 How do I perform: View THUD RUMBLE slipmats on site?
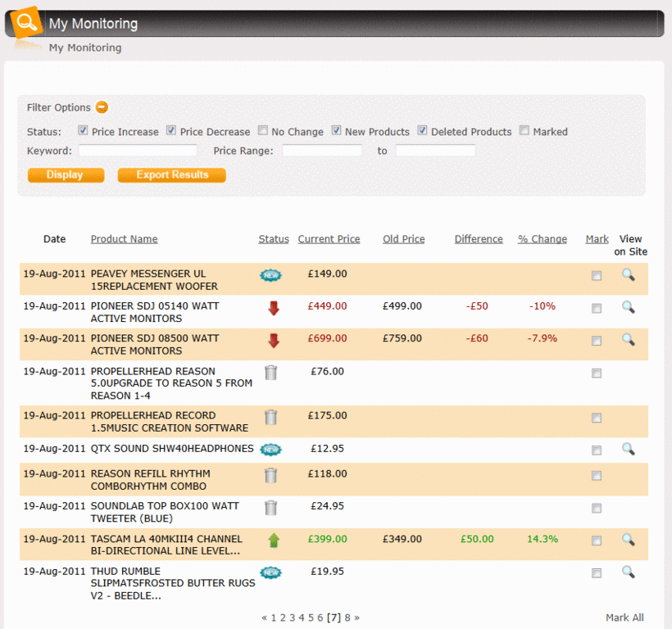coord(629,572)
